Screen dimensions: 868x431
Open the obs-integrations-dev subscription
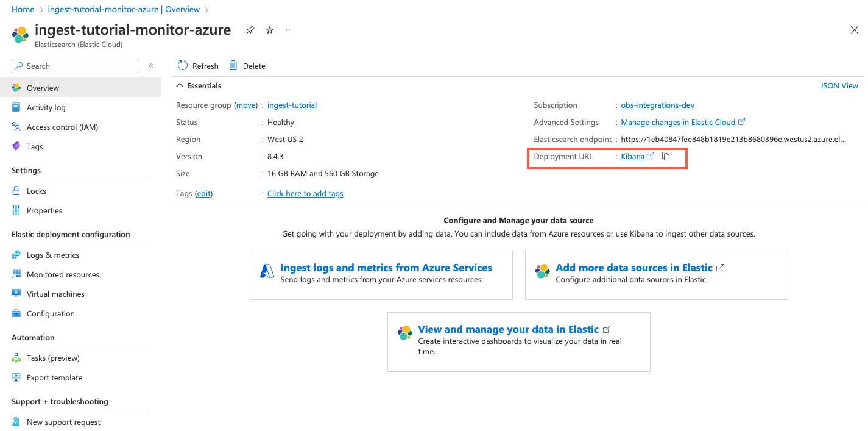[x=657, y=105]
